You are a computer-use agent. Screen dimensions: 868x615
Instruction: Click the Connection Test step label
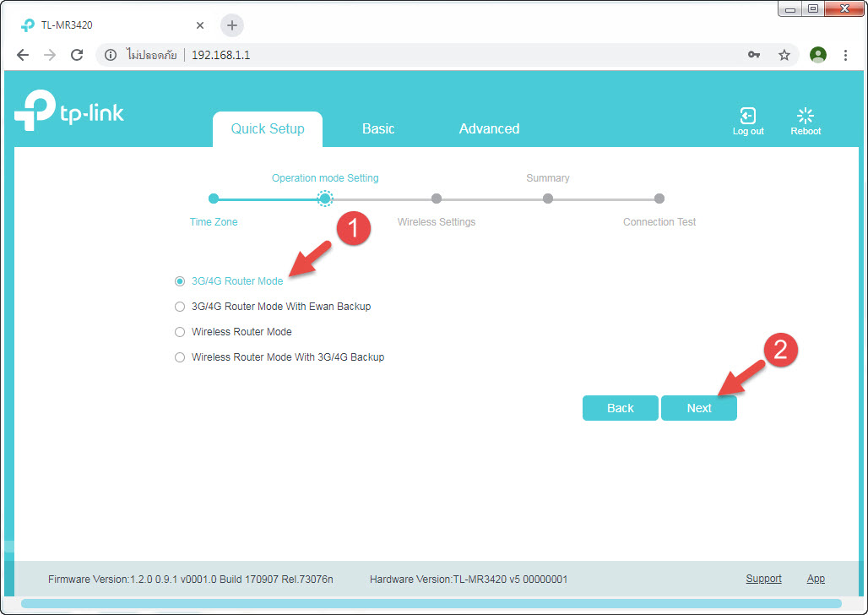(659, 221)
